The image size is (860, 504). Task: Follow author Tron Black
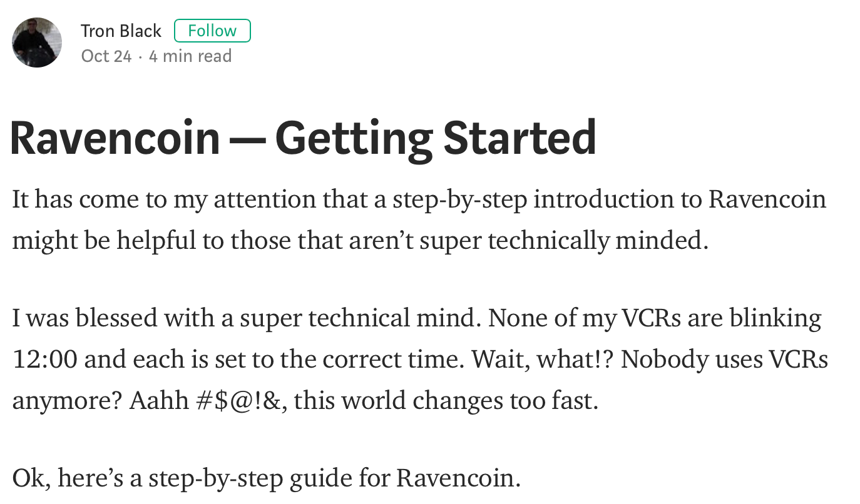(212, 31)
